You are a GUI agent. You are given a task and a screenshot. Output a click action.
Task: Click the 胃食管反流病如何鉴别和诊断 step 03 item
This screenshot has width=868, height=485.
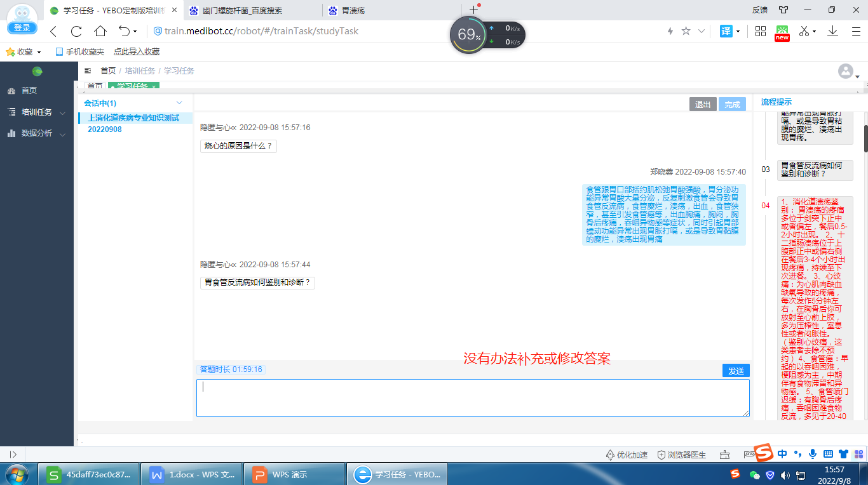(815, 169)
